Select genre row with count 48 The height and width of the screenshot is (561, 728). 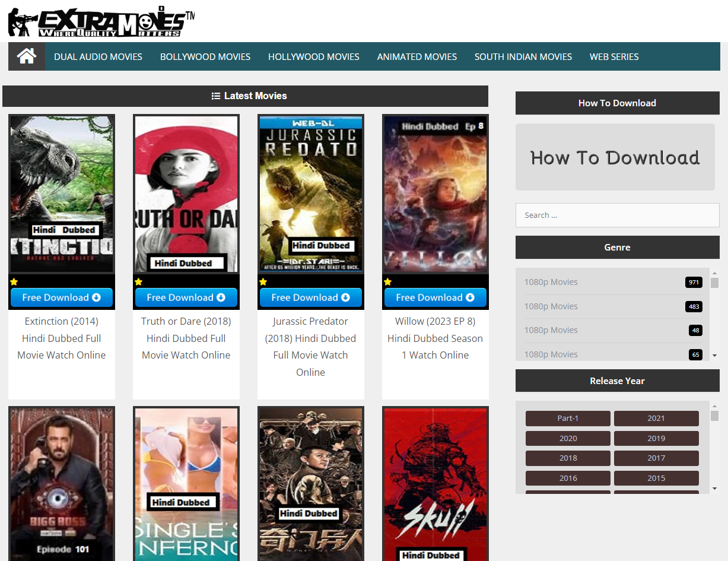point(613,330)
